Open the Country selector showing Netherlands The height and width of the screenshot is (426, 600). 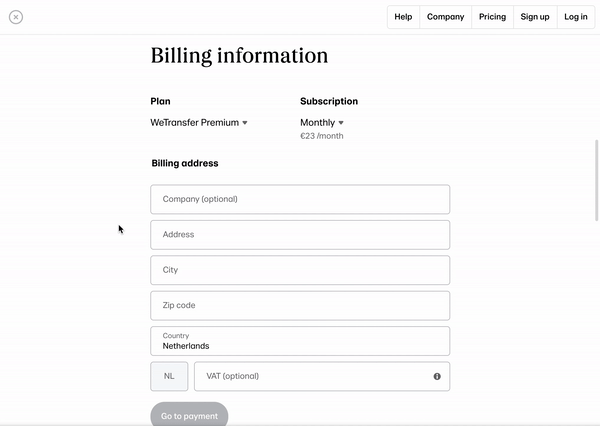[300, 341]
